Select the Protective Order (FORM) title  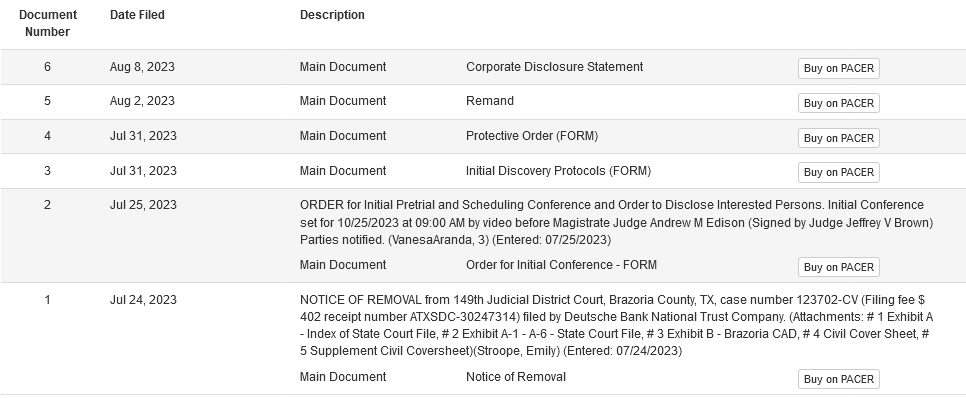(x=532, y=136)
